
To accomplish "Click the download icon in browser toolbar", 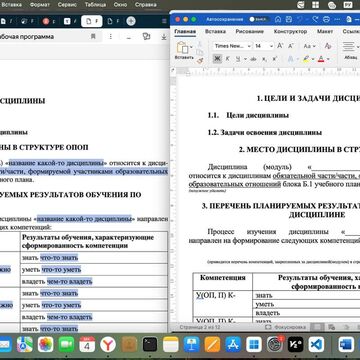I will [x=164, y=36].
